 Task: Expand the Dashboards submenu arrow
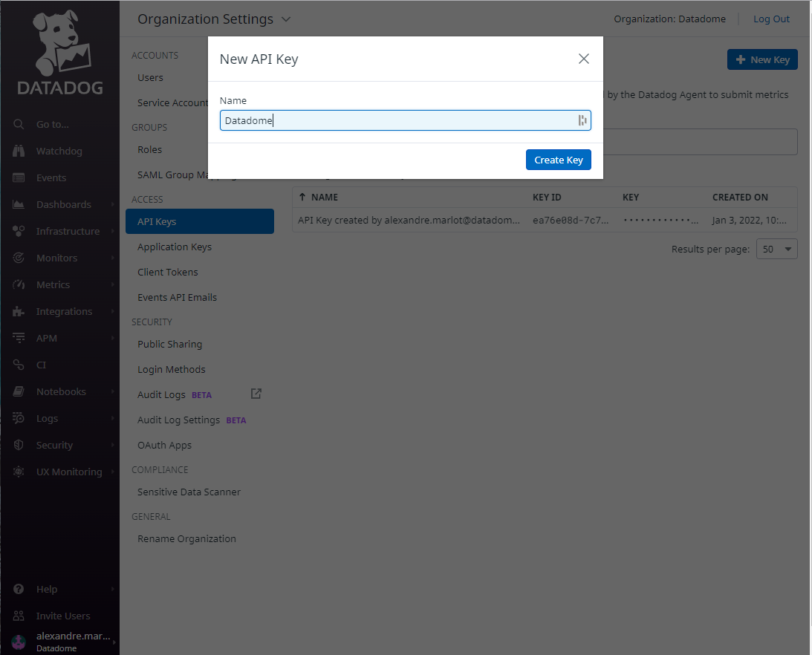tap(112, 204)
